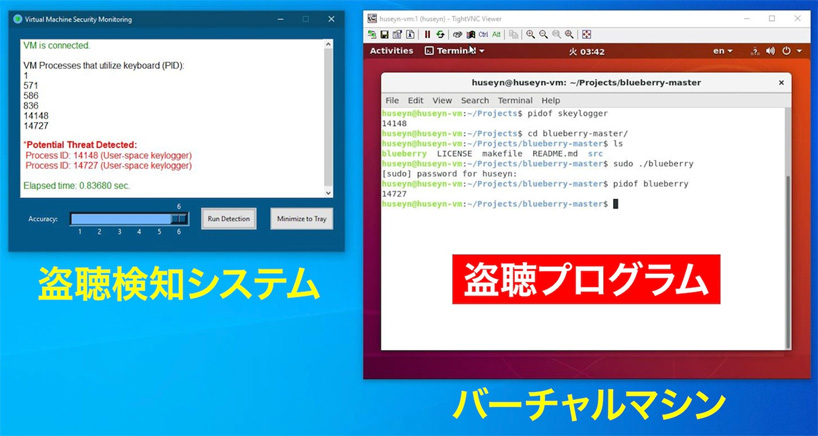
Task: Toggle the Ctrl key in TightVNC toolbar
Action: tap(484, 34)
